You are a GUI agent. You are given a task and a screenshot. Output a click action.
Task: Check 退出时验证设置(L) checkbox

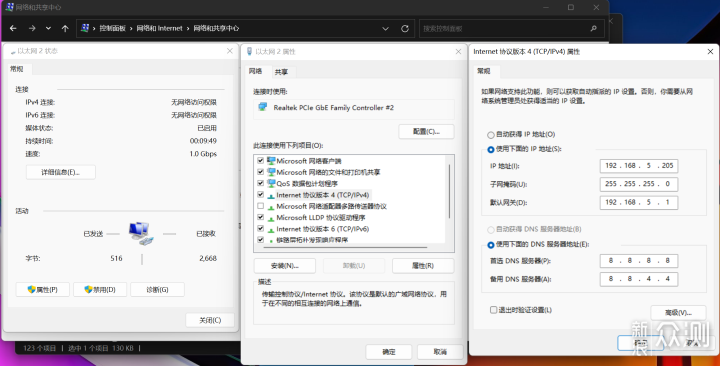tap(493, 310)
